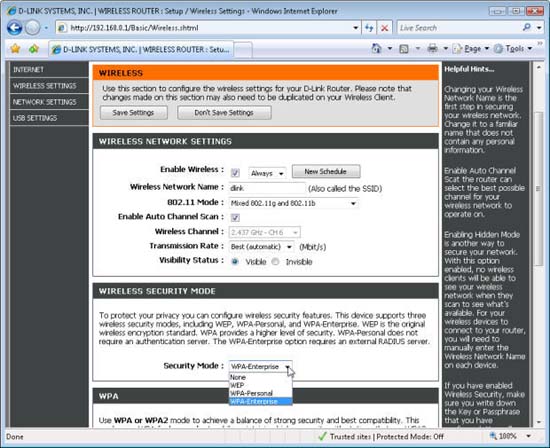Click the New Schedule button
The width and height of the screenshot is (550, 448).
click(326, 172)
